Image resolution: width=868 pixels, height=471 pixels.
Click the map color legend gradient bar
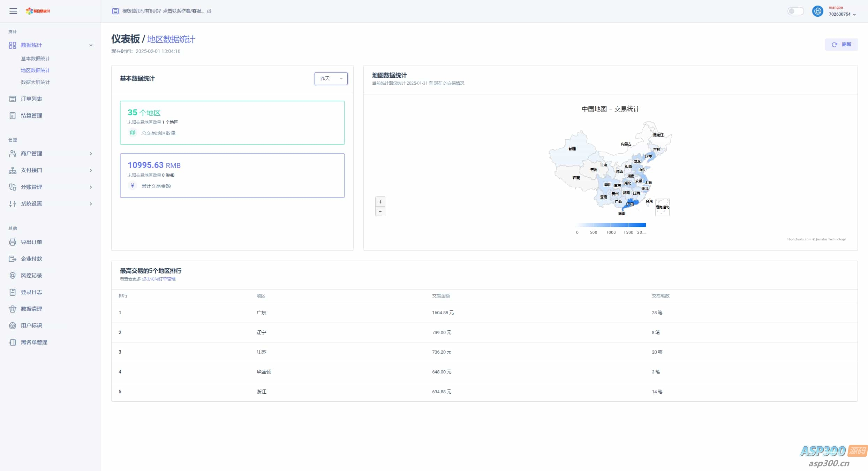(x=611, y=225)
